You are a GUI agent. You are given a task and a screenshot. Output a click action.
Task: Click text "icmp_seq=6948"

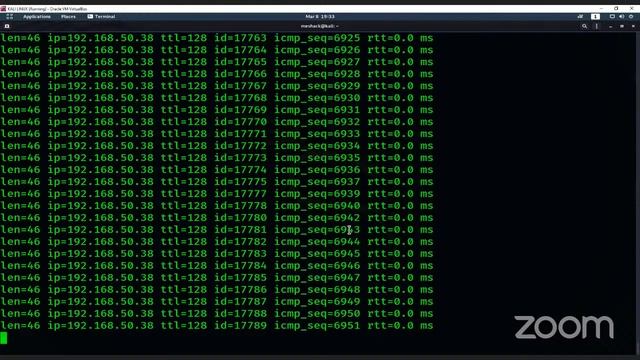click(317, 290)
